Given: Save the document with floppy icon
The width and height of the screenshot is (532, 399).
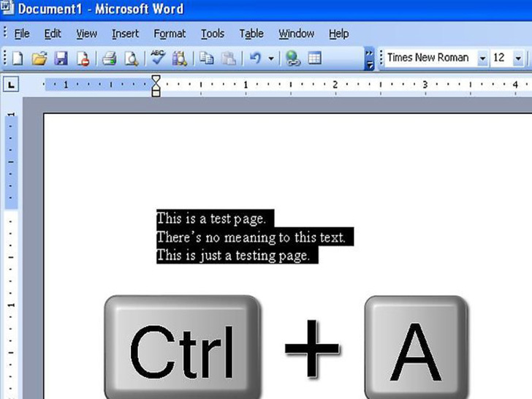Looking at the screenshot, I should 61,58.
